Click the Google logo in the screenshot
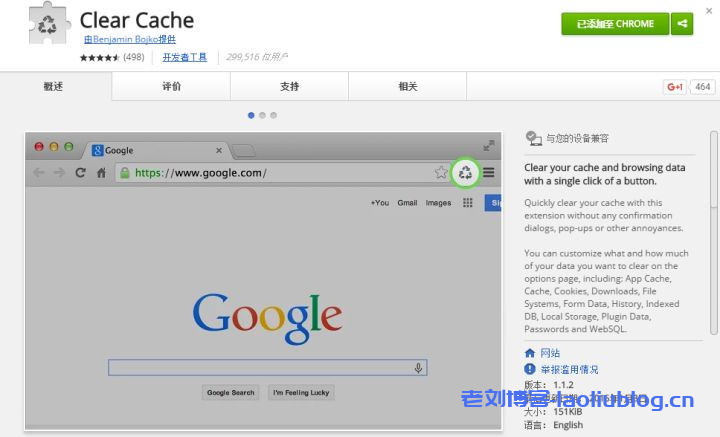Viewport: 720px width, 437px height. pyautogui.click(x=268, y=318)
